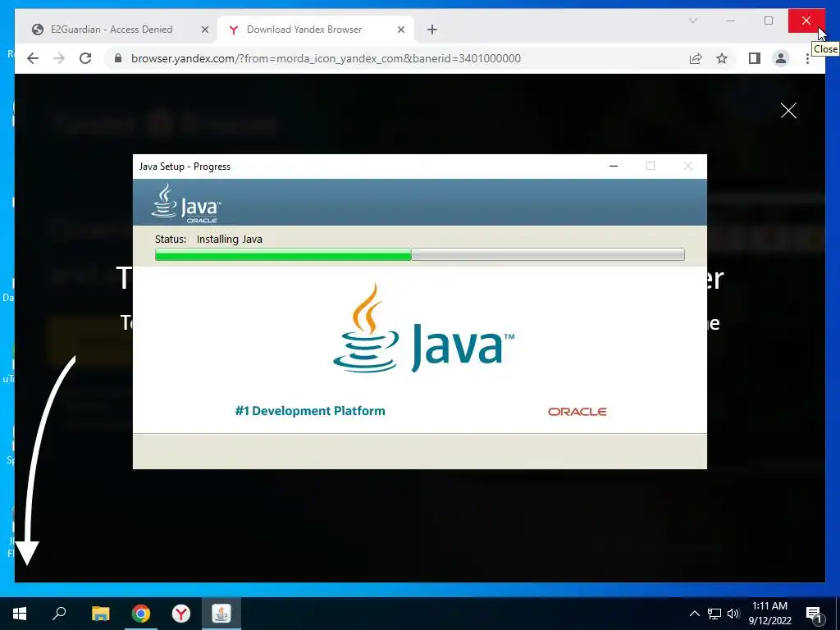Maximize the Chrome window
Viewport: 840px width, 630px height.
coord(769,21)
